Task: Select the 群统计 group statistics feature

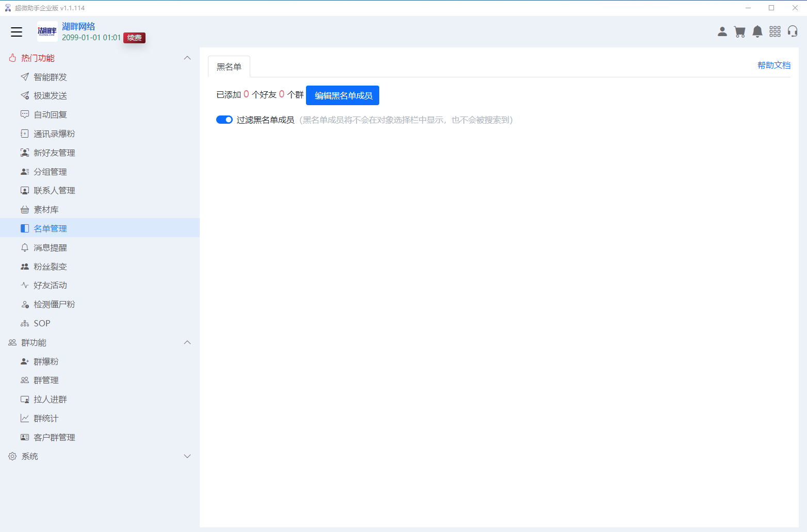Action: click(46, 418)
